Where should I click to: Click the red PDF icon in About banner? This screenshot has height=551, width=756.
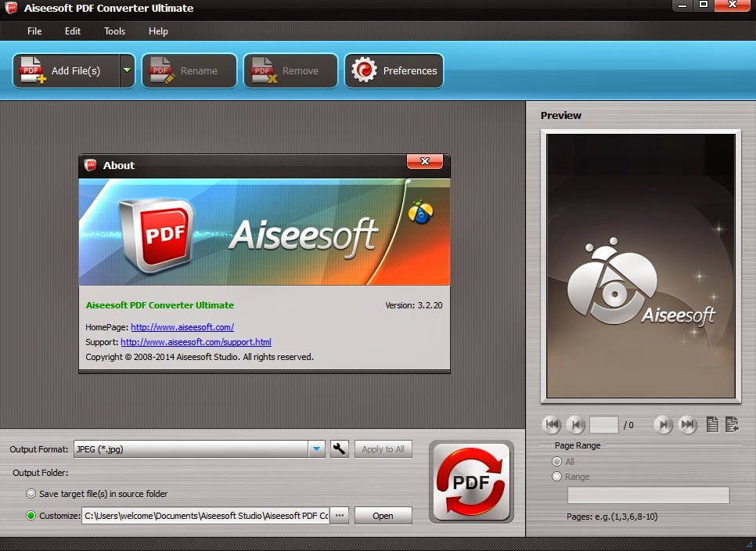point(157,235)
